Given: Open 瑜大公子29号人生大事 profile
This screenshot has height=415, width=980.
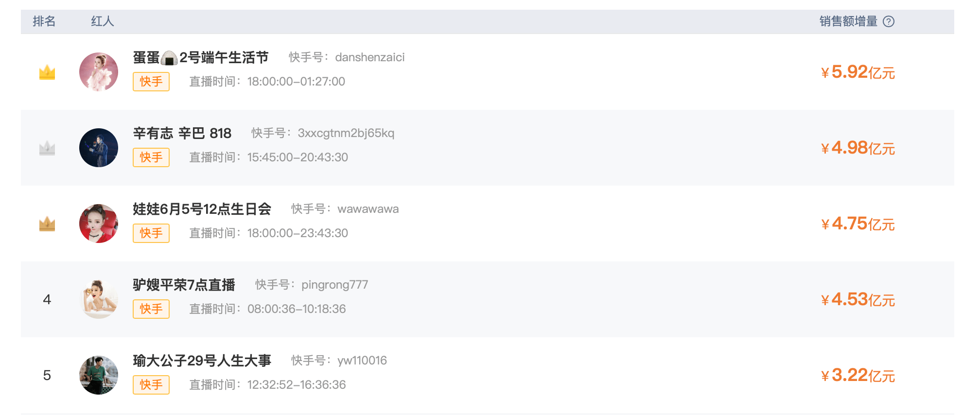Looking at the screenshot, I should pos(202,361).
